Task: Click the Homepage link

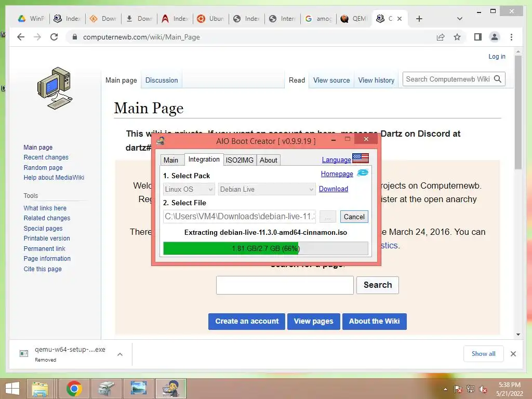Action: pyautogui.click(x=337, y=174)
